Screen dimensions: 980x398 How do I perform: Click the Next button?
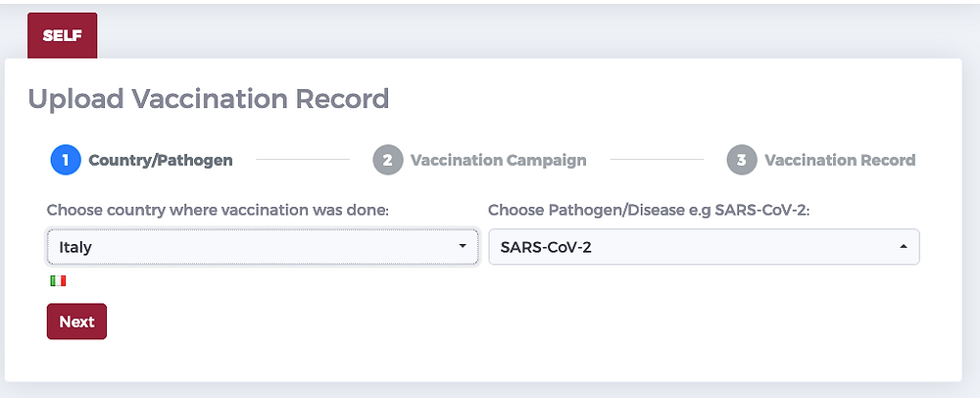76,322
